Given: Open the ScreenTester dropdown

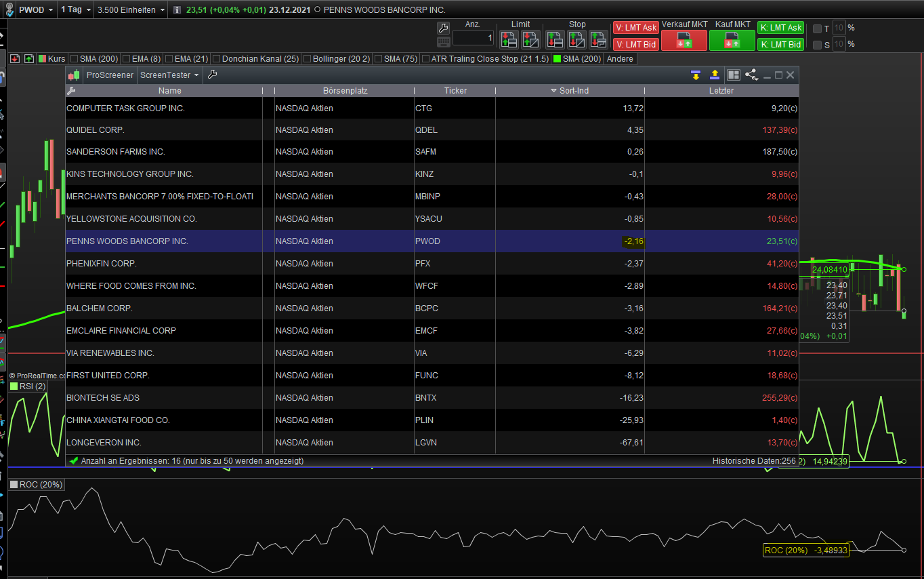Looking at the screenshot, I should pos(169,75).
